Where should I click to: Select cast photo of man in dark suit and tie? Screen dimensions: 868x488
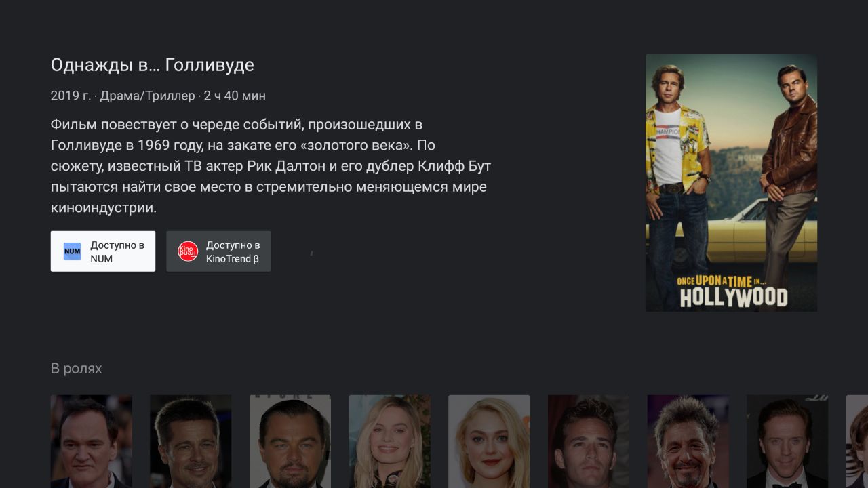tap(92, 441)
